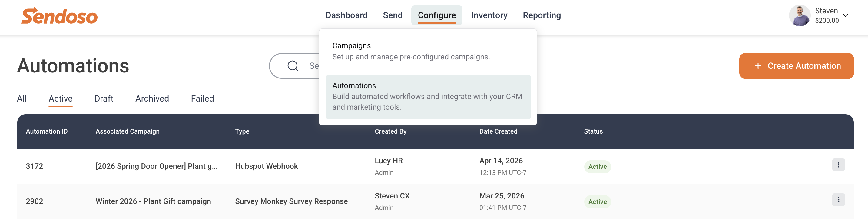Expand the Steven account dropdown chevron
This screenshot has width=868, height=223.
pos(845,15)
